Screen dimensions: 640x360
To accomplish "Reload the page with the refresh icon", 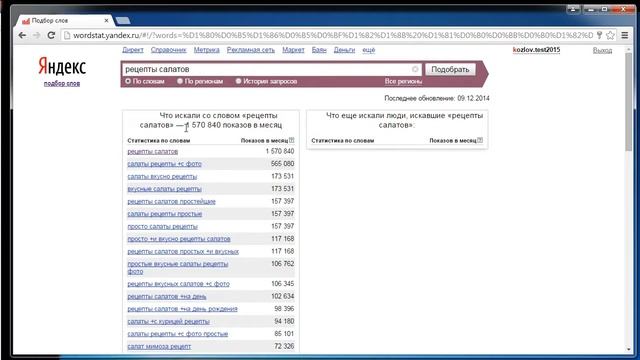I will coord(51,36).
